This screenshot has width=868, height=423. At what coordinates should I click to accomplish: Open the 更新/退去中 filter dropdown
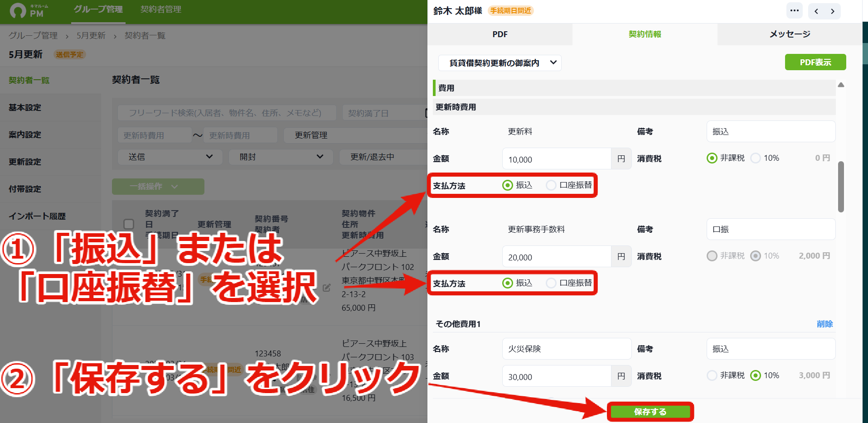click(383, 157)
